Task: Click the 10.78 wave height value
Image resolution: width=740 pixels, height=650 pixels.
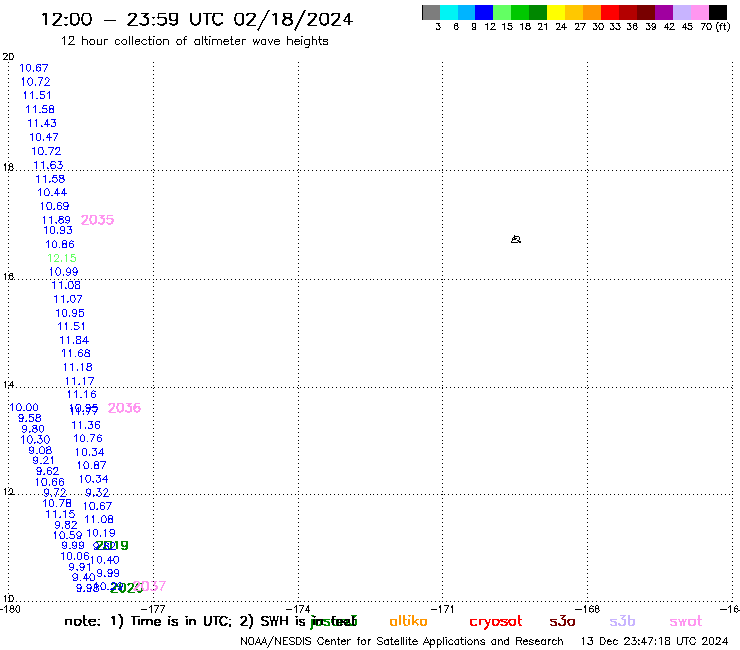Action: pyautogui.click(x=57, y=504)
